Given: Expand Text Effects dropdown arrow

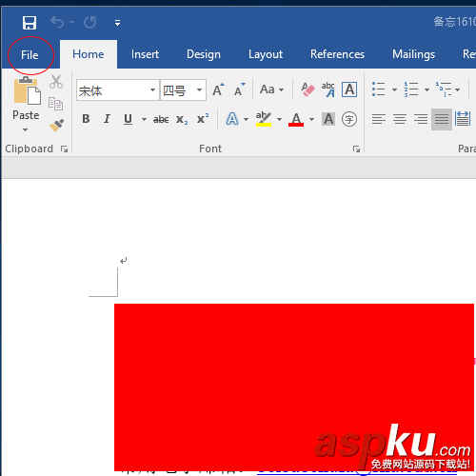Looking at the screenshot, I should pos(246,120).
